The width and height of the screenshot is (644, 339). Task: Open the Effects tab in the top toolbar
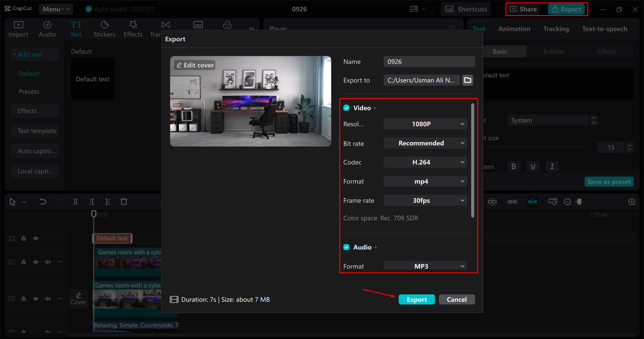pos(133,29)
